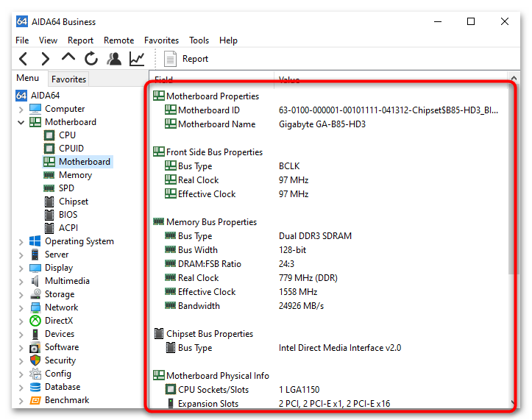This screenshot has width=532, height=420.
Task: Click the Motherboard sub-item highlighted in the tree
Action: coord(78,162)
